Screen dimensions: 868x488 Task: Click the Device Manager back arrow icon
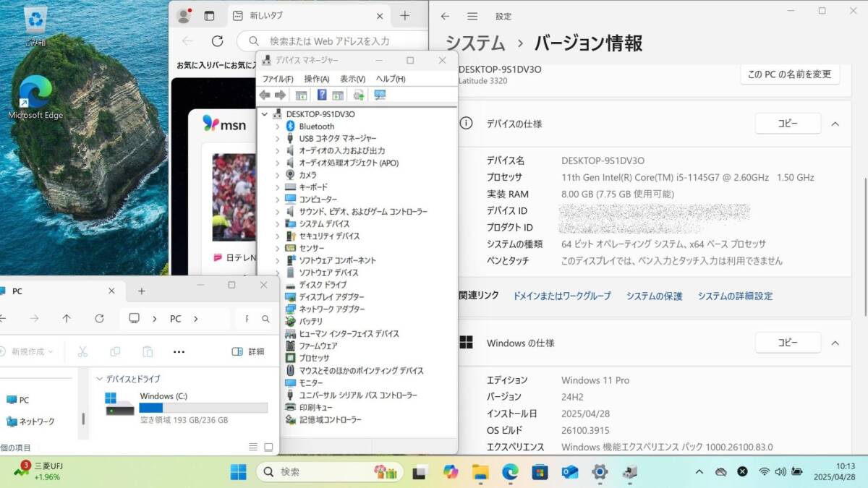pyautogui.click(x=265, y=95)
